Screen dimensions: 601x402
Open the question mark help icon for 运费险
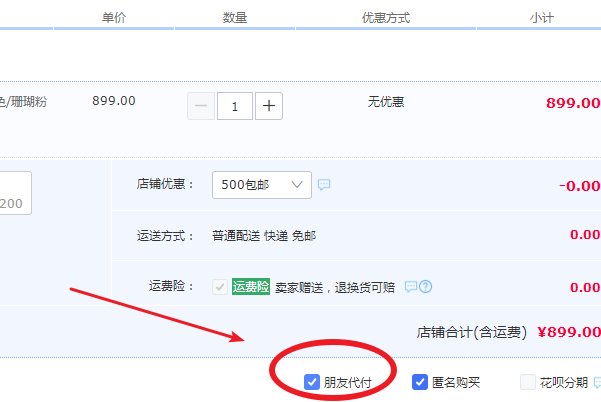425,286
